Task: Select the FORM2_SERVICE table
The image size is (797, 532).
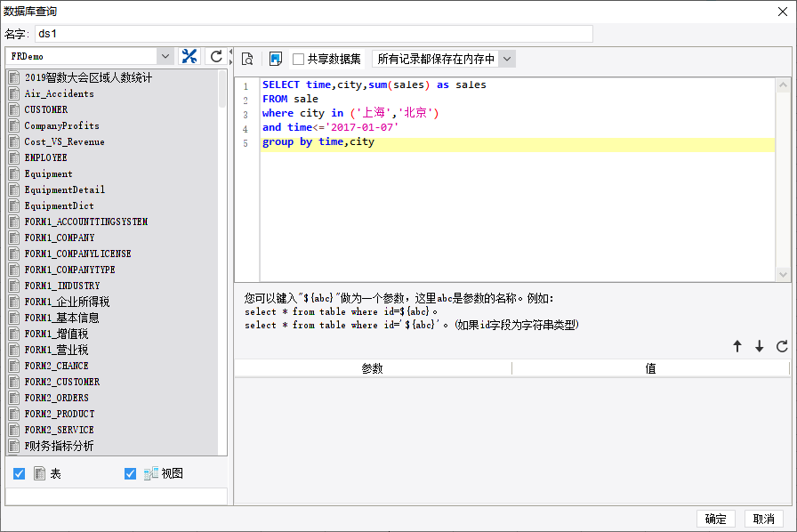Action: (59, 430)
